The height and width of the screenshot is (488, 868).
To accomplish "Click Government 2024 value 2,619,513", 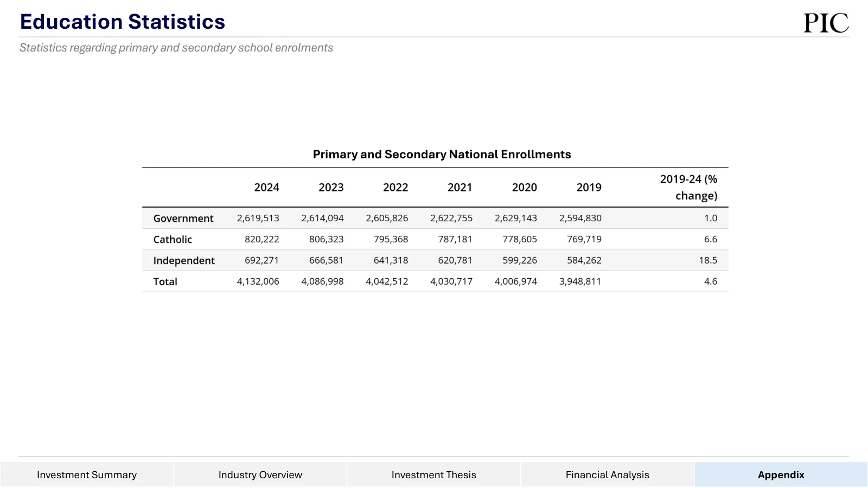I will coord(258,218).
